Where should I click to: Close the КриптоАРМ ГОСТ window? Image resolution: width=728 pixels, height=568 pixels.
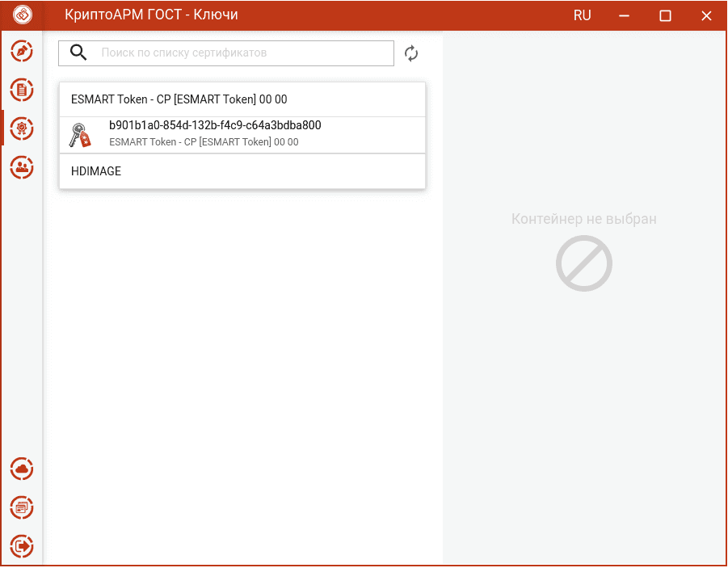point(706,16)
